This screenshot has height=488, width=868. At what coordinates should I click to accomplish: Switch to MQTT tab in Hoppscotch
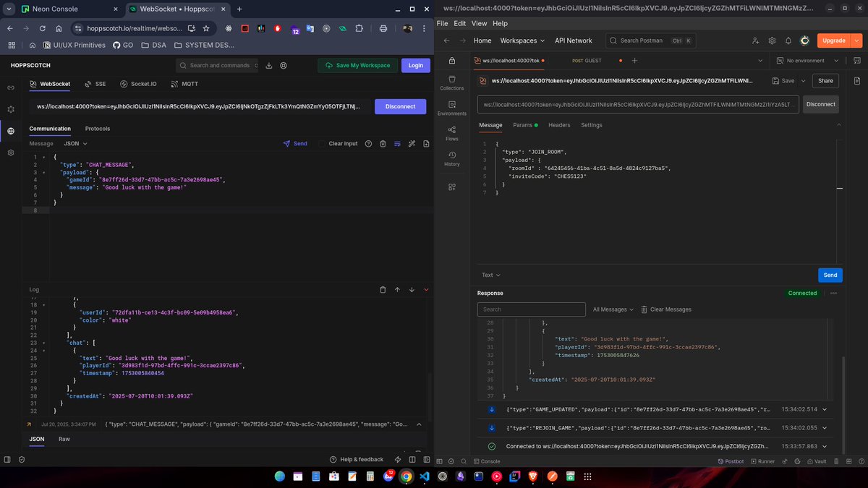(184, 84)
